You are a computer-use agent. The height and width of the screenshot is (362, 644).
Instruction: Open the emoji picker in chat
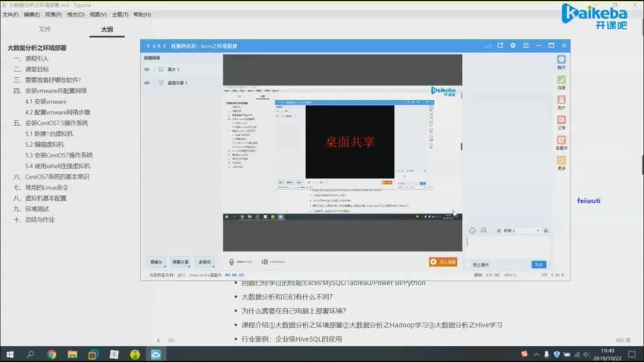click(x=472, y=231)
